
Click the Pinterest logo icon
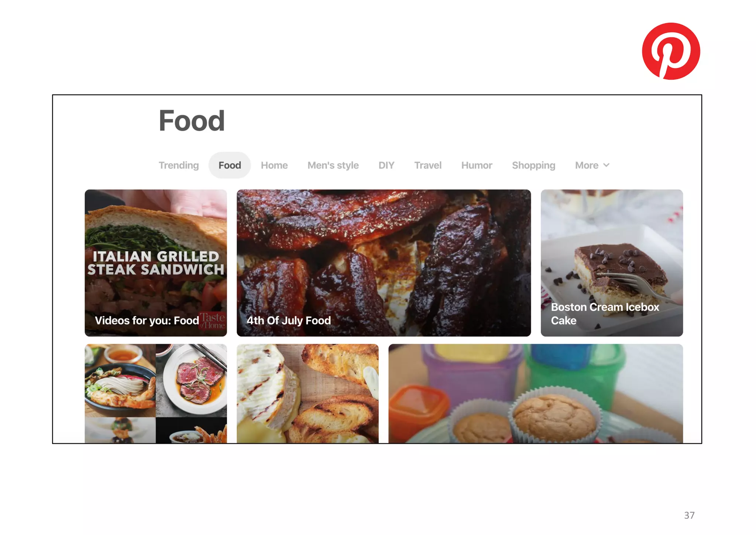pyautogui.click(x=671, y=51)
